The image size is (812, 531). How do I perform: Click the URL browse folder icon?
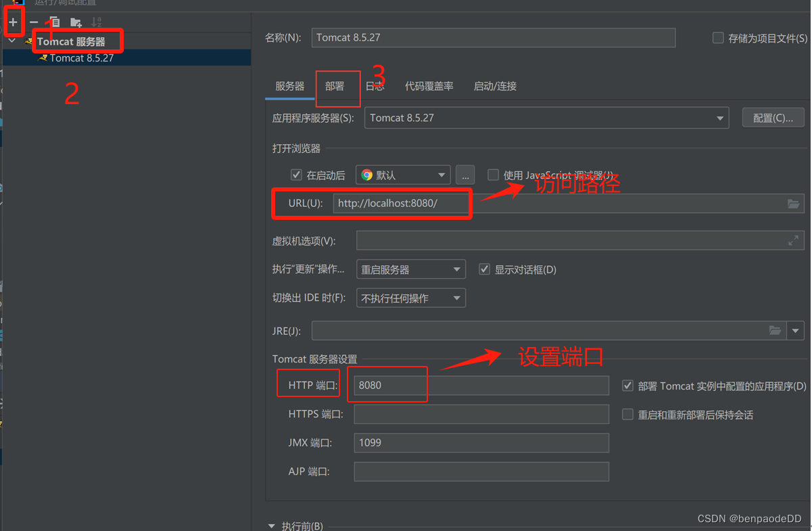point(794,204)
